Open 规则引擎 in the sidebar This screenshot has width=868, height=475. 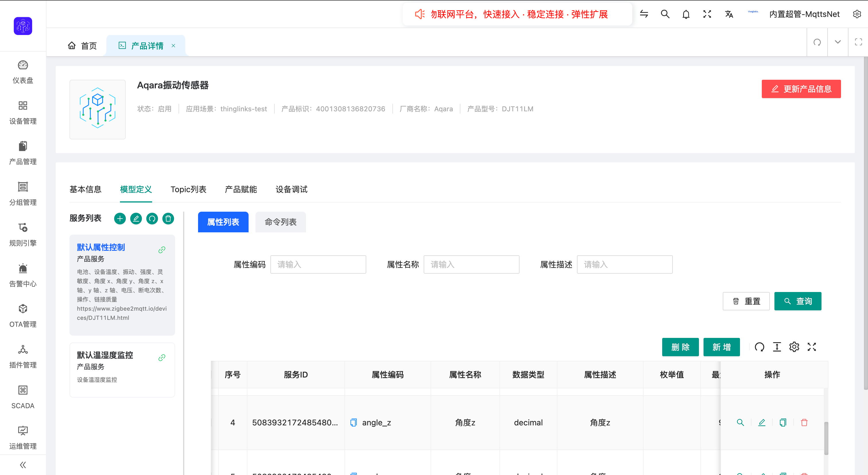coord(23,235)
